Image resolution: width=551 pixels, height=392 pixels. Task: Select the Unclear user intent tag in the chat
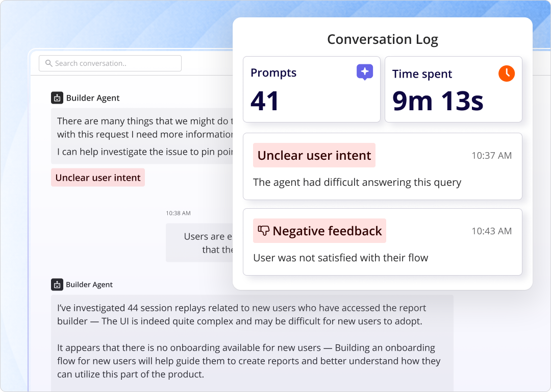(x=97, y=177)
